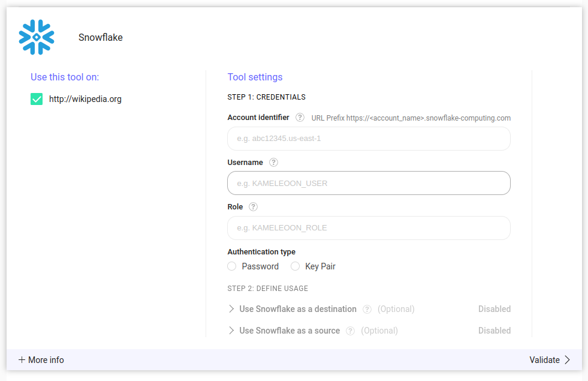This screenshot has width=588, height=381.
Task: Click help icon for Snowflake as destination
Action: pyautogui.click(x=367, y=310)
